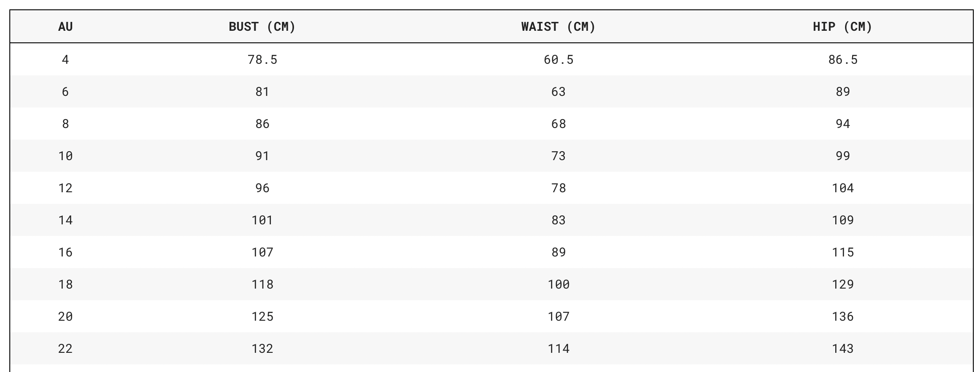Select AU size 16 row label

click(65, 252)
